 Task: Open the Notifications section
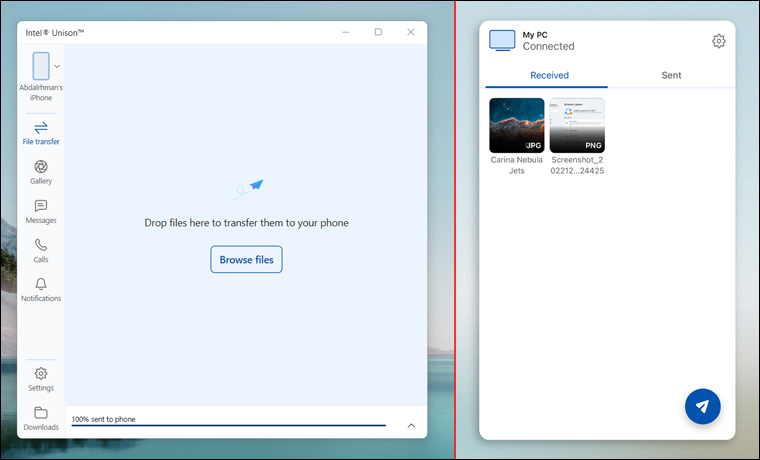pos(41,288)
